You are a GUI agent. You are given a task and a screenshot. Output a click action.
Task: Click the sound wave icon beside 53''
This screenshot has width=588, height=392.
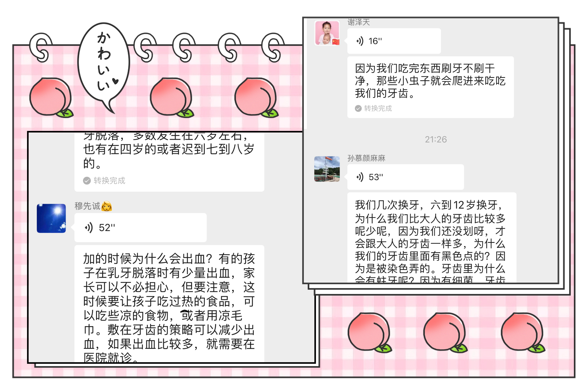(360, 177)
